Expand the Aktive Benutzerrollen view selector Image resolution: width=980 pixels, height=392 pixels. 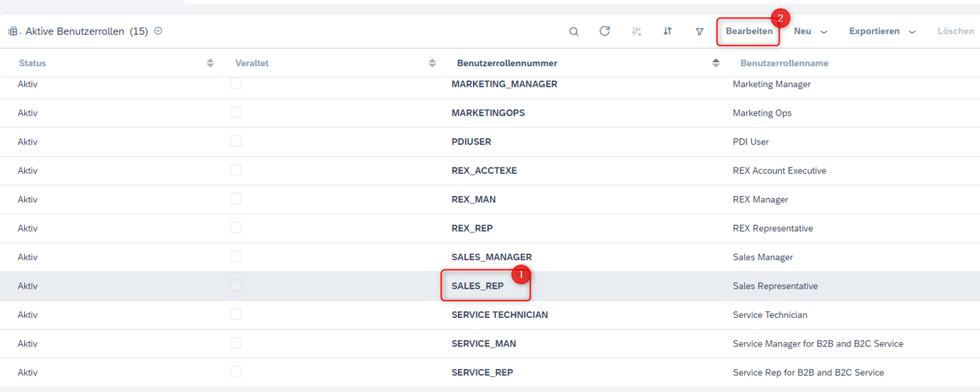[x=158, y=31]
